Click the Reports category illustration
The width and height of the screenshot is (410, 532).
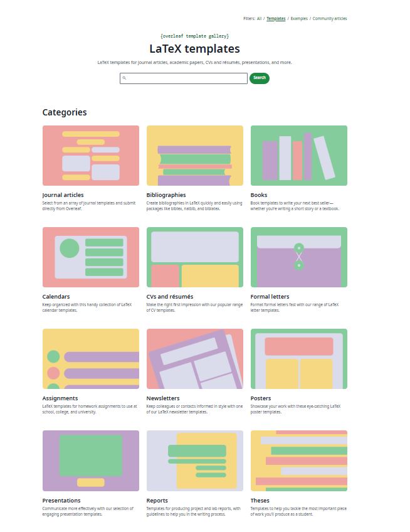coord(195,460)
